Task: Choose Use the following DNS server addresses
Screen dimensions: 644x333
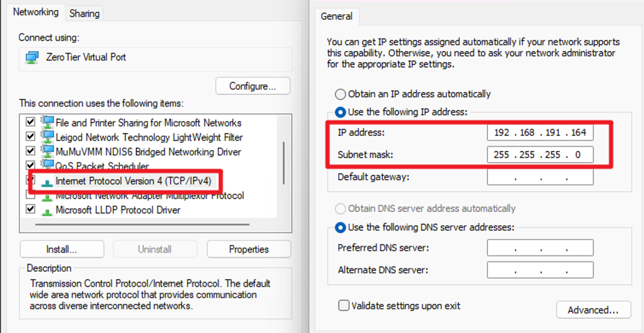Action: point(340,228)
